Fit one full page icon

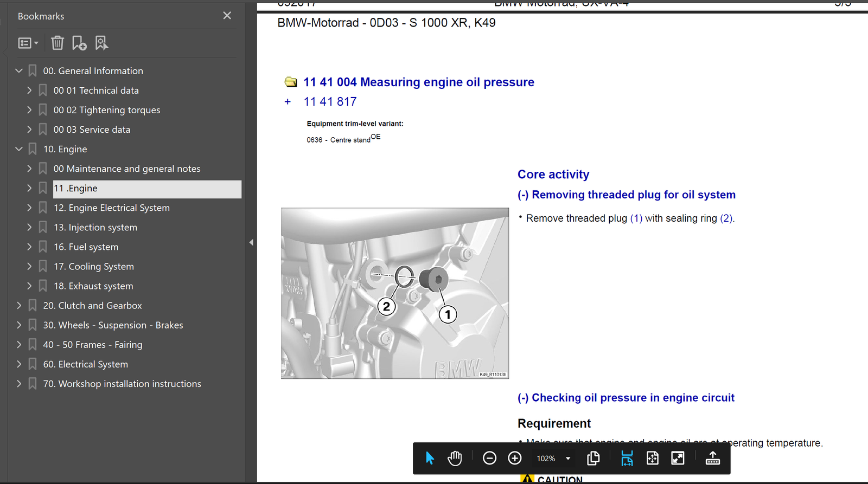pos(653,459)
